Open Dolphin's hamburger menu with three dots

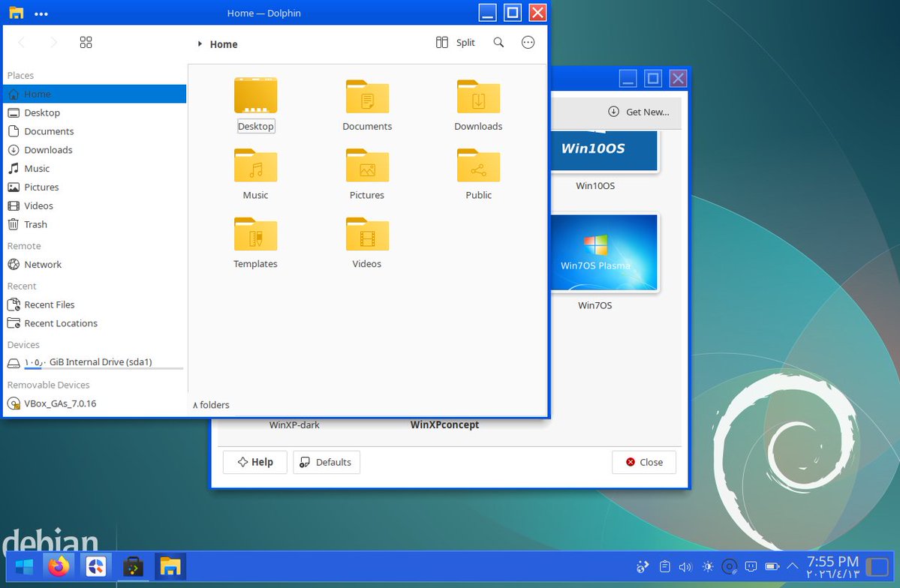pos(528,43)
